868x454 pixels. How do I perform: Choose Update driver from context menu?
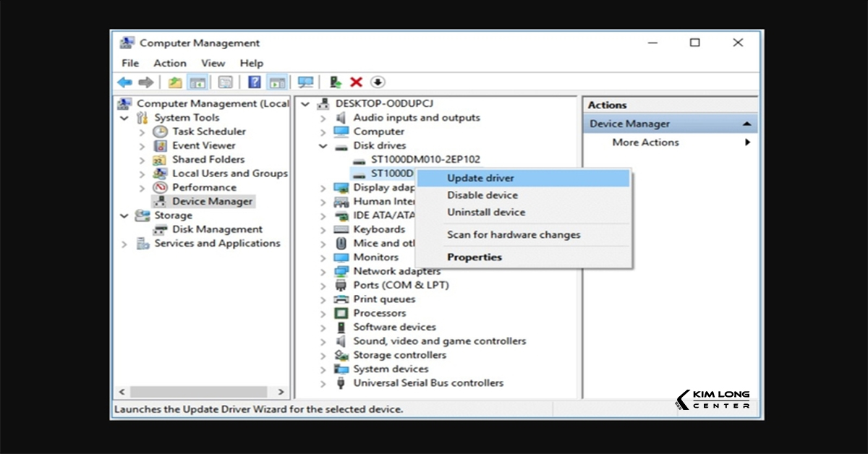480,178
